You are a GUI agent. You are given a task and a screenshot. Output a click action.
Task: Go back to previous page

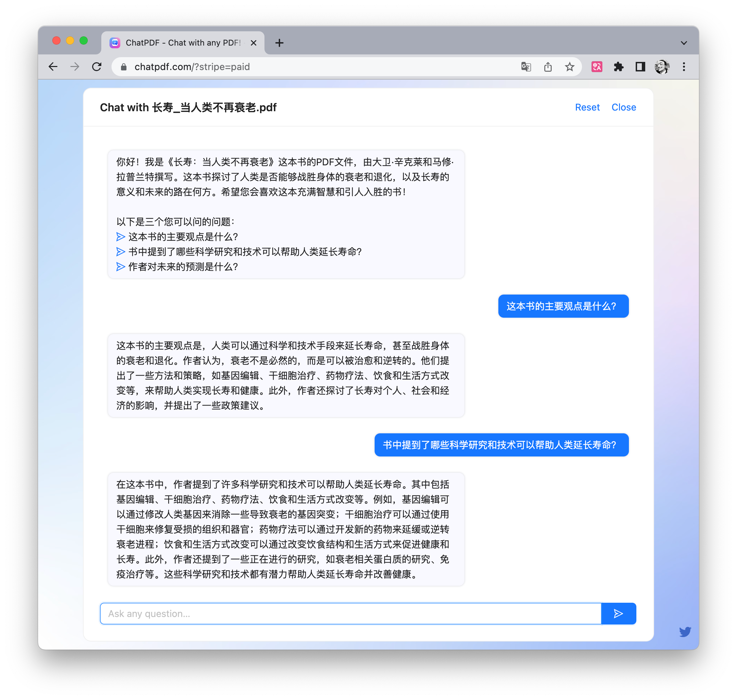(x=53, y=67)
